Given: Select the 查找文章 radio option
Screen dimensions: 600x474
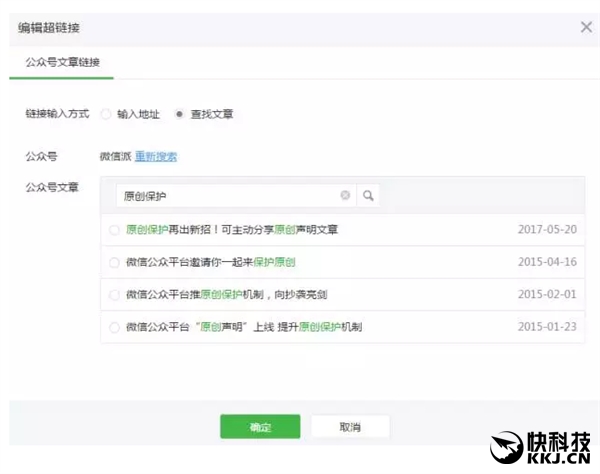Looking at the screenshot, I should tap(179, 114).
